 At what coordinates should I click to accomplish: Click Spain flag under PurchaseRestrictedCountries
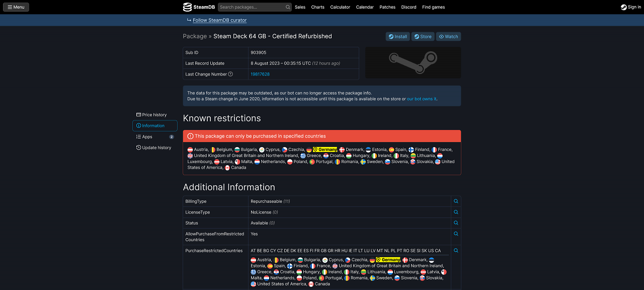coord(270,266)
